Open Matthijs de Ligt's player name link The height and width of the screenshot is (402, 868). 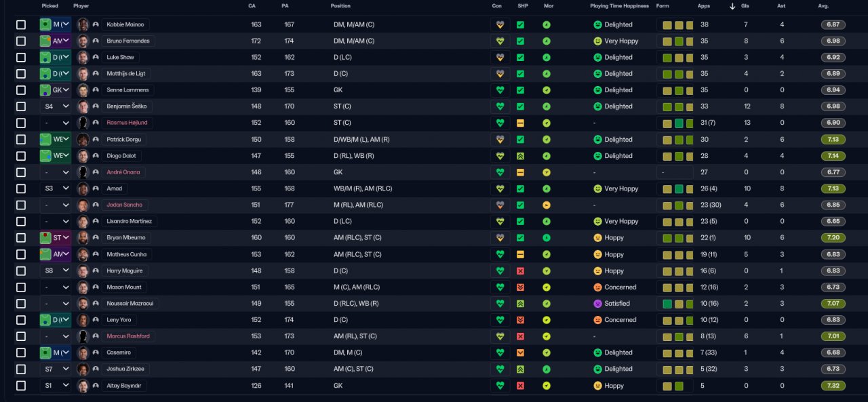pos(126,73)
